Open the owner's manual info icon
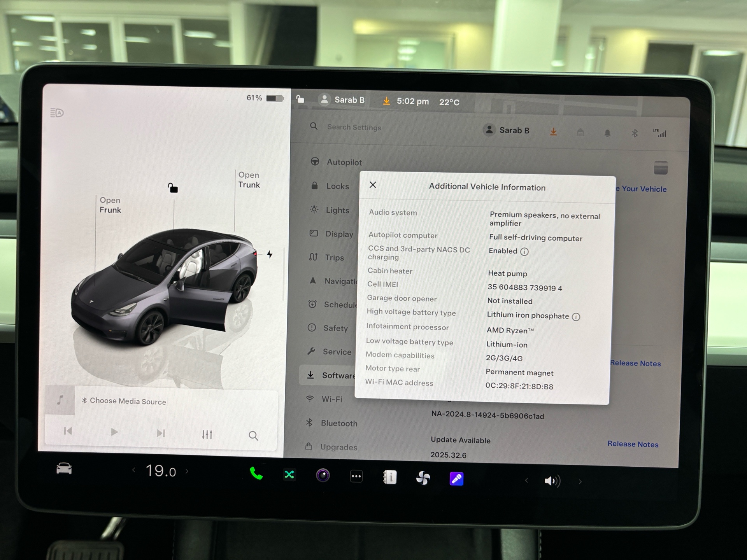 [389, 477]
